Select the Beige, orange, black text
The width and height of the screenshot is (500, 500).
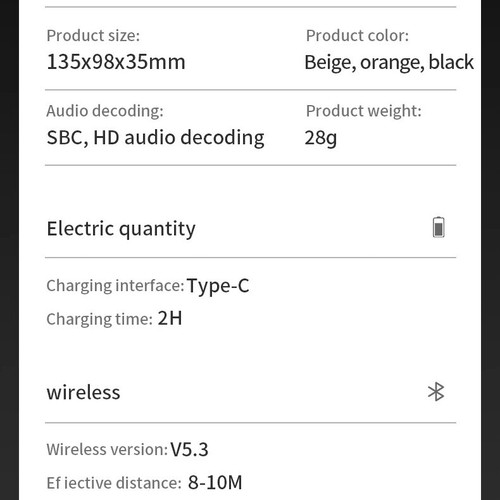pos(389,63)
